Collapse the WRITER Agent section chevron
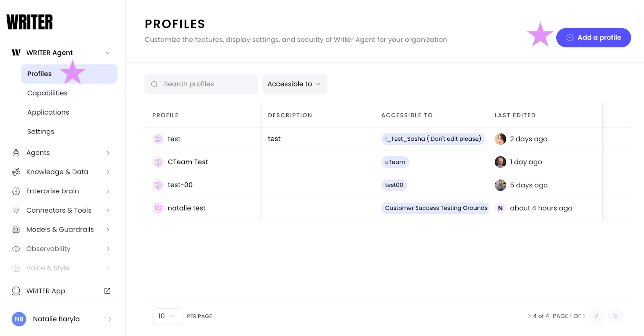This screenshot has height=336, width=644. point(108,53)
